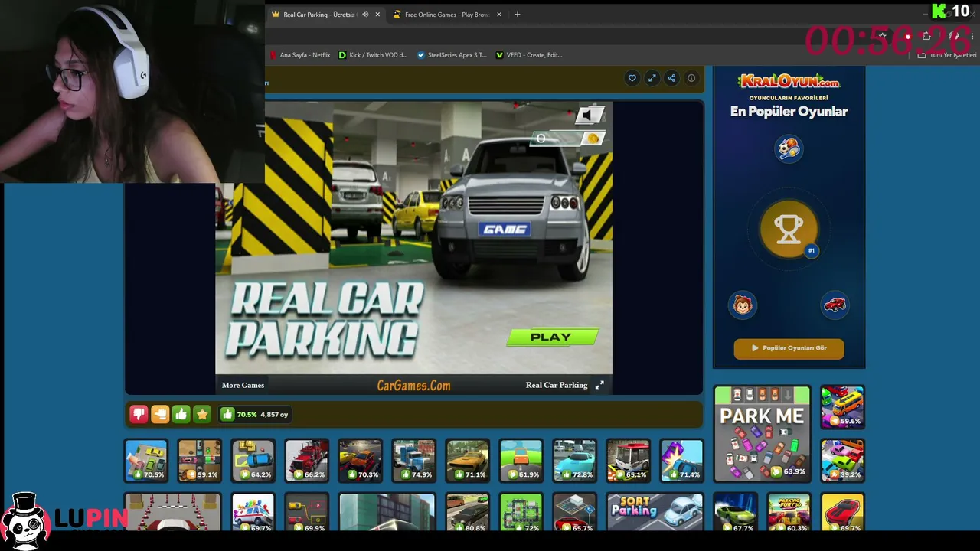This screenshot has height=551, width=980.
Task: Click the orange hand rating icon
Action: 160,414
